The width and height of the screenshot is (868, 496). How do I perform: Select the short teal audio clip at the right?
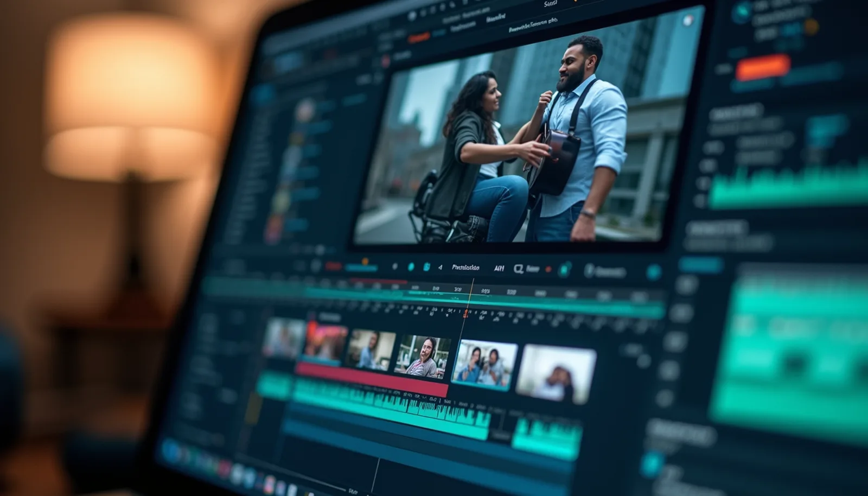(x=547, y=438)
